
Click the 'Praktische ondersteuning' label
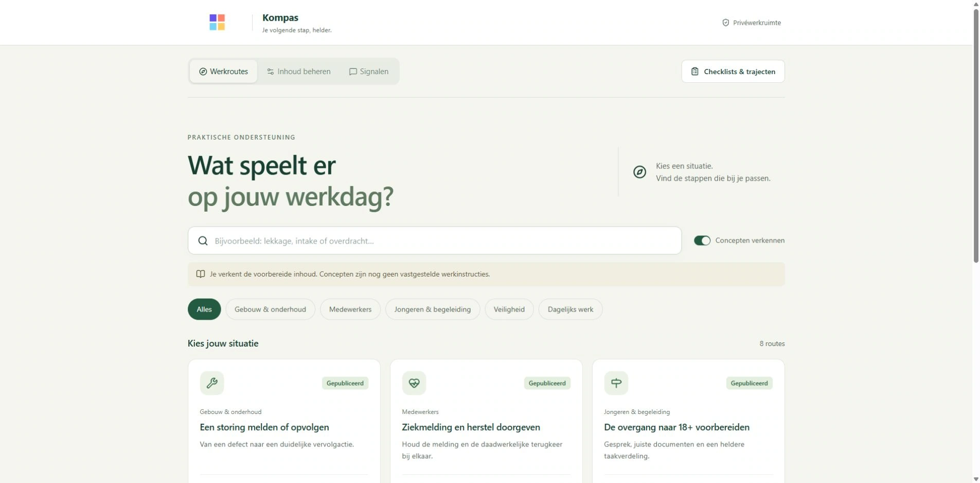coord(241,137)
